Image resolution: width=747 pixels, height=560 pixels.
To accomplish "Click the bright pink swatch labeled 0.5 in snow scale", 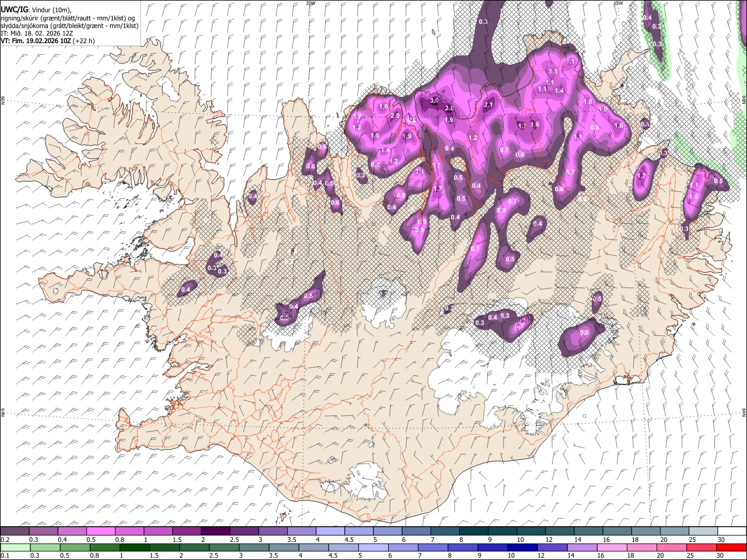I will [x=100, y=531].
